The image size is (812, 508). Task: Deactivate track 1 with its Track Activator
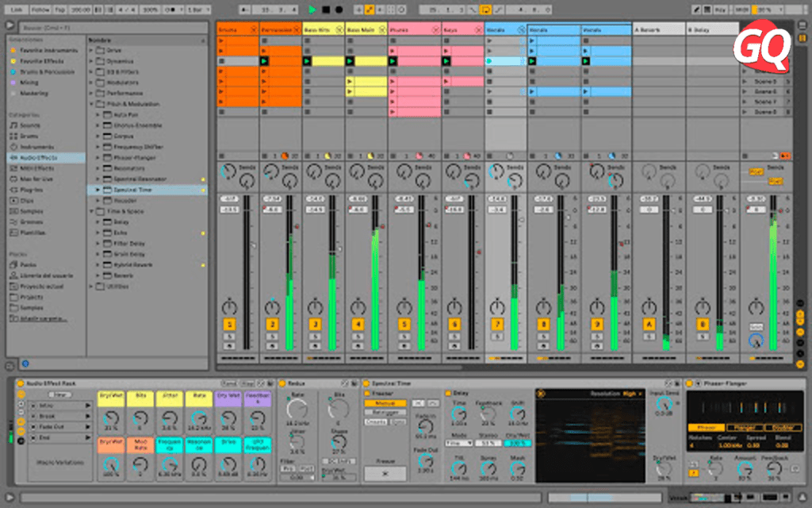coord(229,325)
